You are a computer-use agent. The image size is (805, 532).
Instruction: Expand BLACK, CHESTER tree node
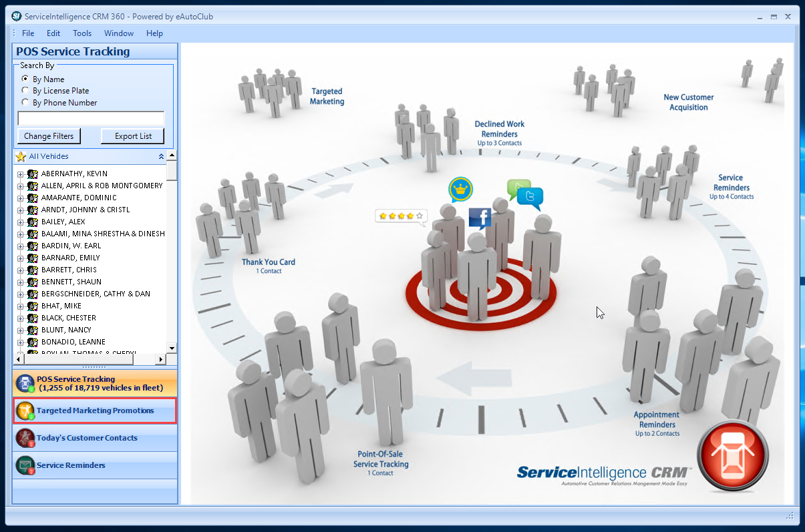pos(20,318)
